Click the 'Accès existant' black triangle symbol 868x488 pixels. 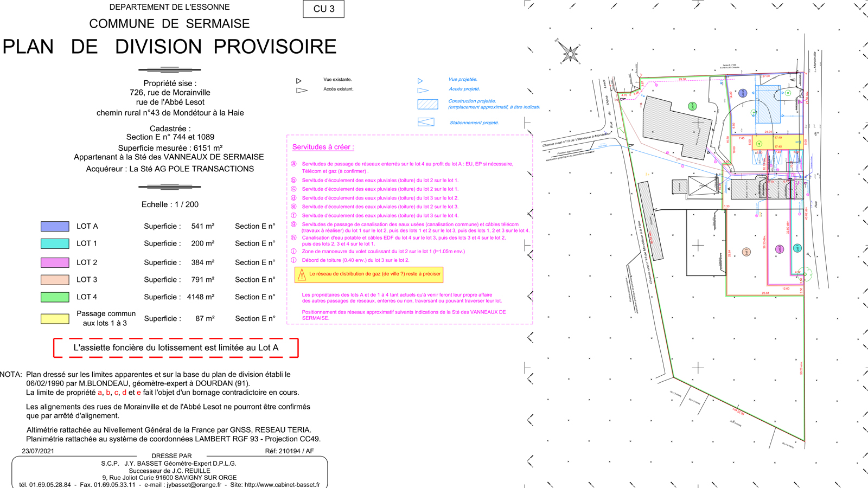pos(302,91)
